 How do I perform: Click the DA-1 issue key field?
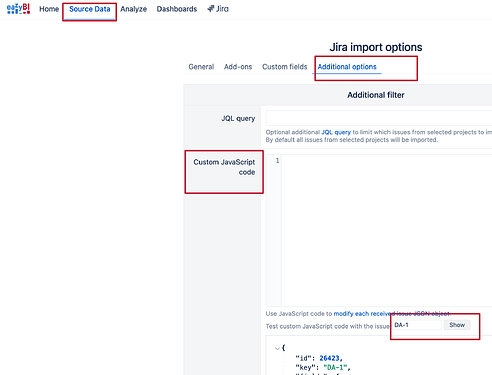pos(417,325)
